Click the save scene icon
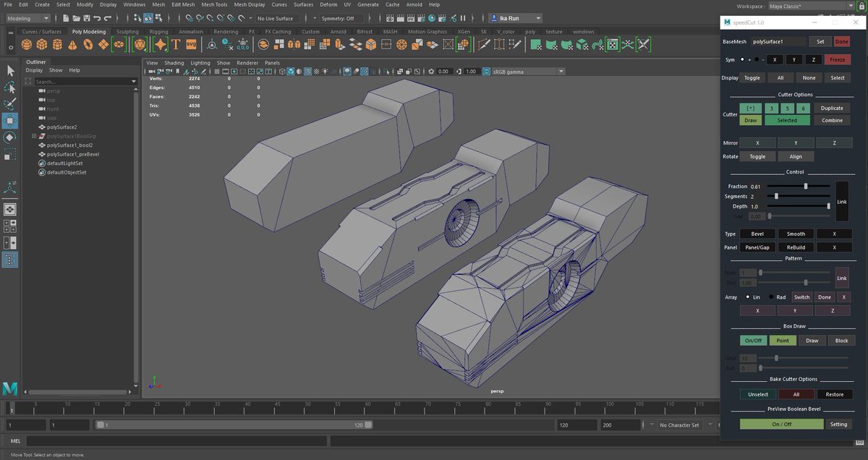This screenshot has height=460, width=868. click(87, 18)
